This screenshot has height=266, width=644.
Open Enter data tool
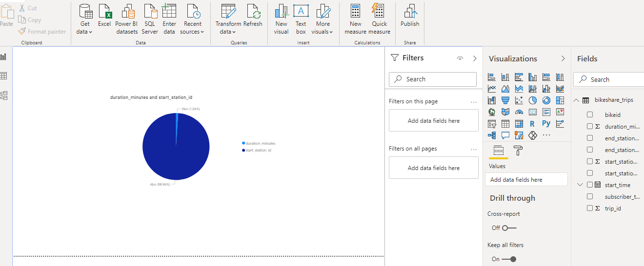(169, 19)
